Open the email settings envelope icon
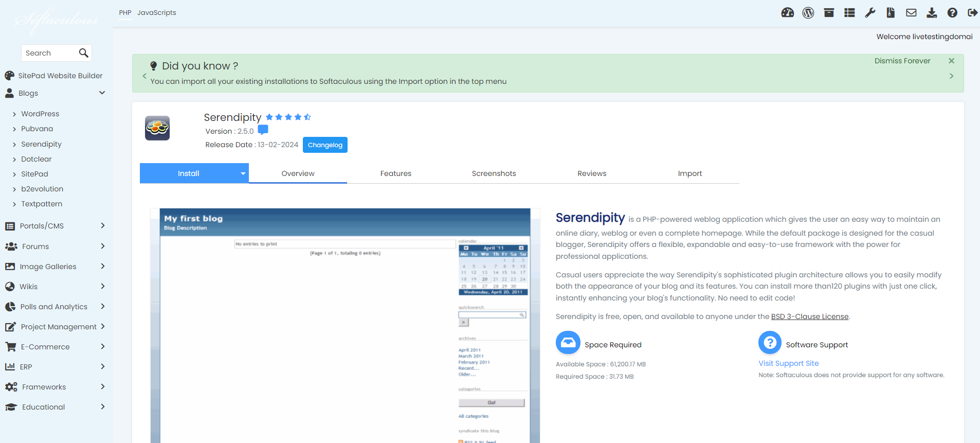The height and width of the screenshot is (443, 980). click(911, 13)
